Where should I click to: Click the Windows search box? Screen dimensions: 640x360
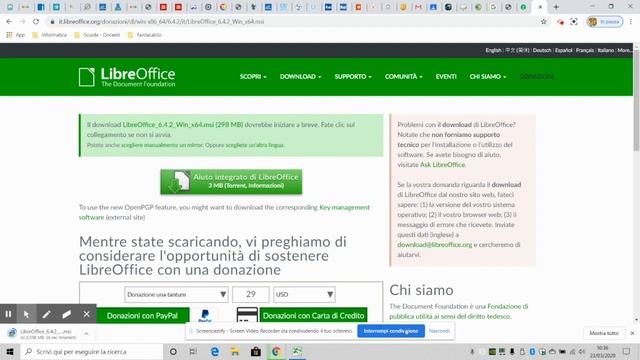92,351
